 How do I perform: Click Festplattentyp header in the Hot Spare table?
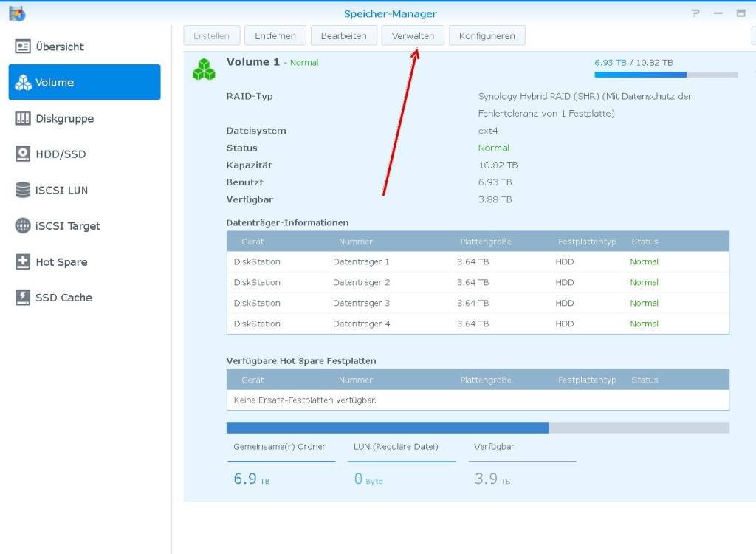point(587,380)
